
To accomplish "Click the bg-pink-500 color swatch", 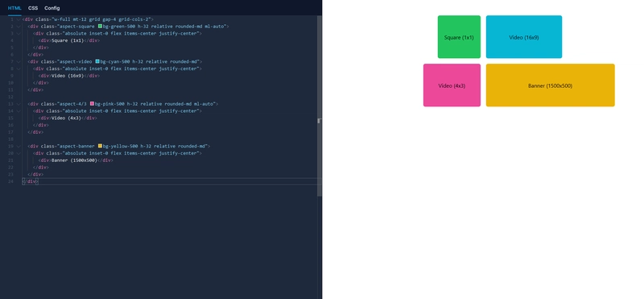I will [x=92, y=104].
